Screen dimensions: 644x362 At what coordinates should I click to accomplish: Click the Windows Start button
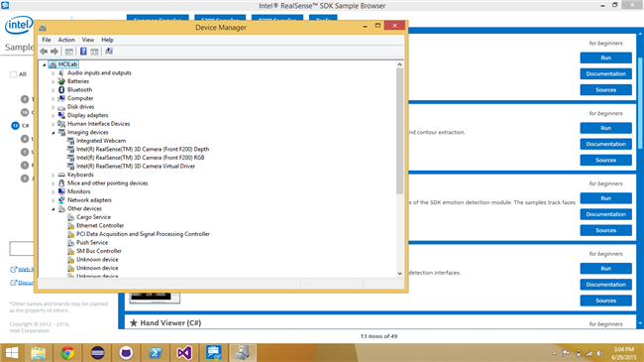pos(12,352)
